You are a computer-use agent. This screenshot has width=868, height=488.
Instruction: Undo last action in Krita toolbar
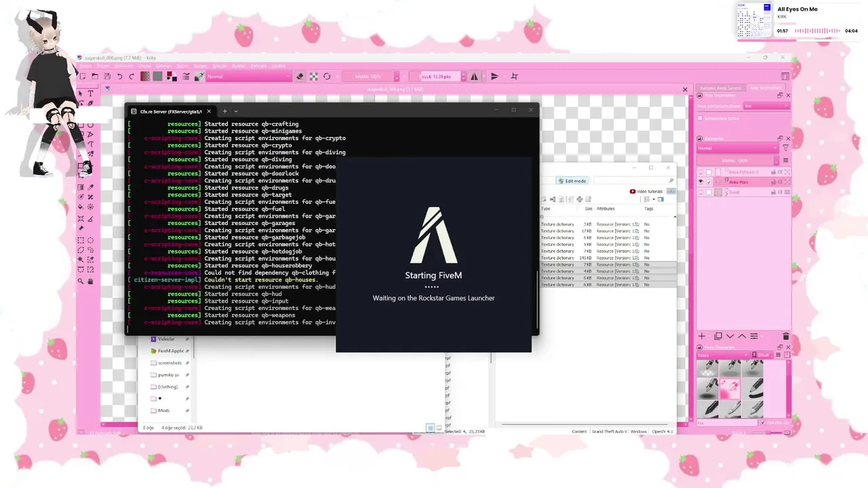(x=119, y=76)
